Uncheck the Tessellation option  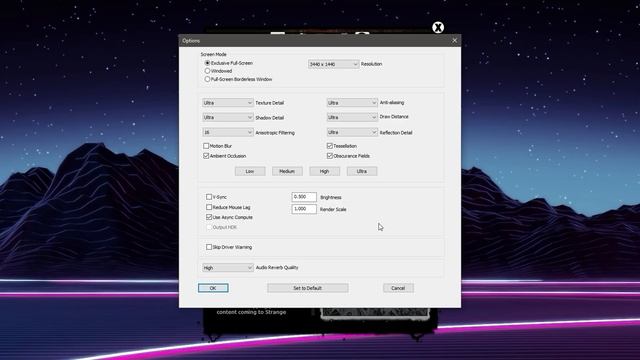coord(330,146)
